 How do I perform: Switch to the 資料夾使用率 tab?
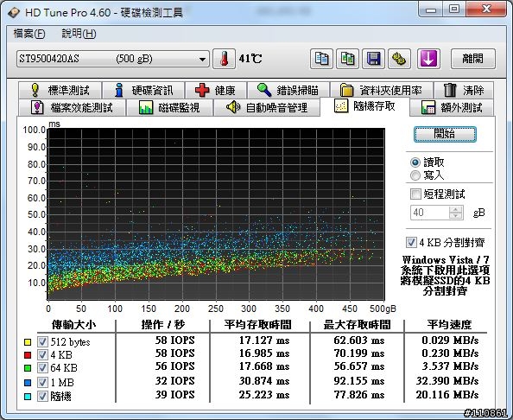(x=382, y=90)
